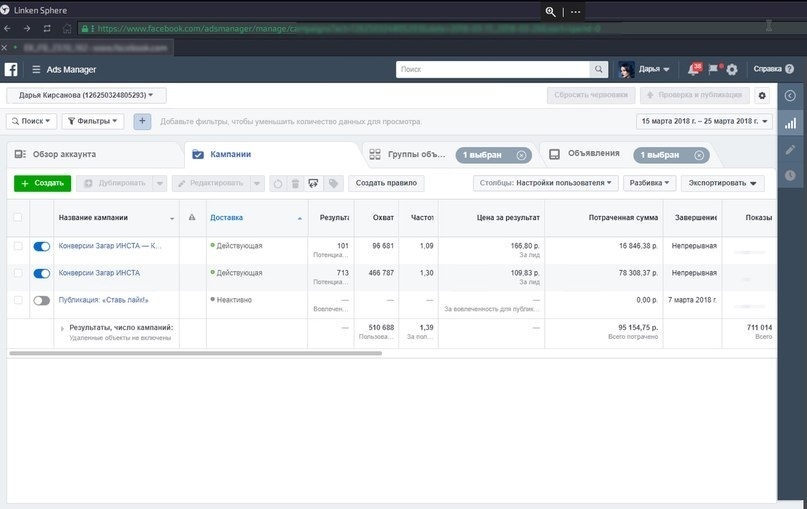Image resolution: width=807 pixels, height=509 pixels.
Task: Click the trash delete toolbar icon
Action: (295, 183)
